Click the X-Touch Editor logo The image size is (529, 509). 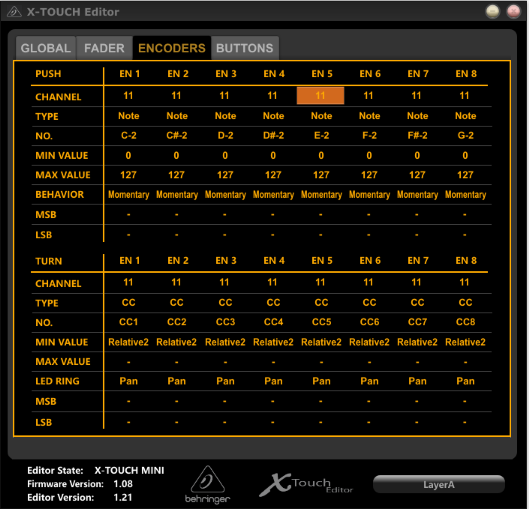coord(306,484)
